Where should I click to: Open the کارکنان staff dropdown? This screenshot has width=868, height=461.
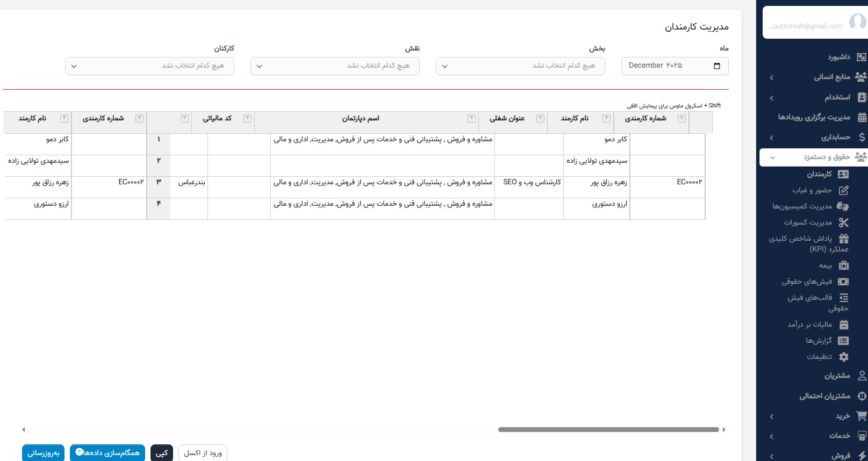pos(149,66)
